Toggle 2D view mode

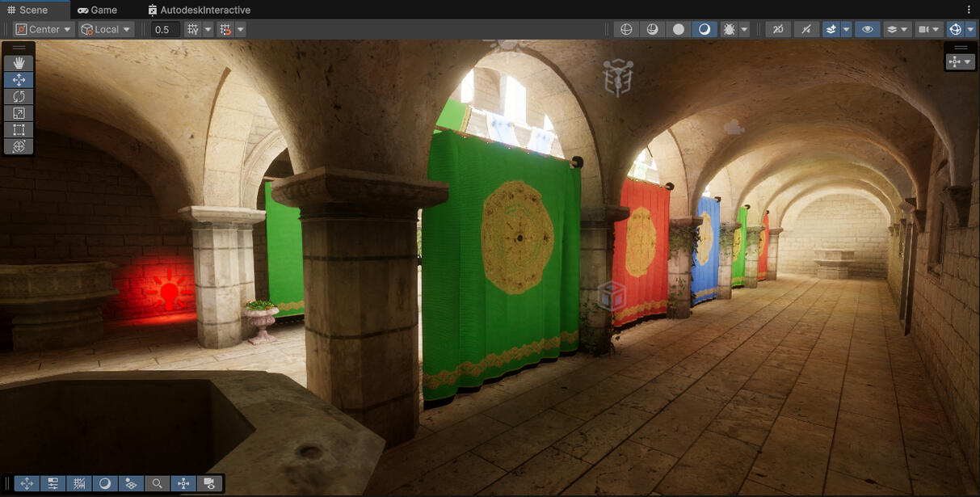coord(778,29)
